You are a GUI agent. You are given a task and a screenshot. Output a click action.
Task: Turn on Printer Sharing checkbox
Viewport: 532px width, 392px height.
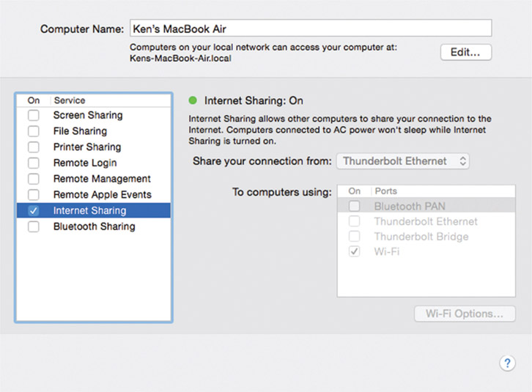[x=34, y=147]
